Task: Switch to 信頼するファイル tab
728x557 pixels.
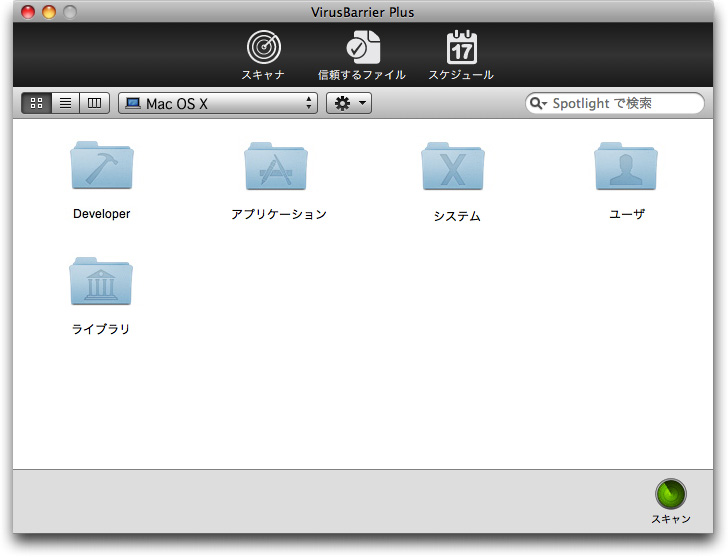Action: pyautogui.click(x=361, y=55)
